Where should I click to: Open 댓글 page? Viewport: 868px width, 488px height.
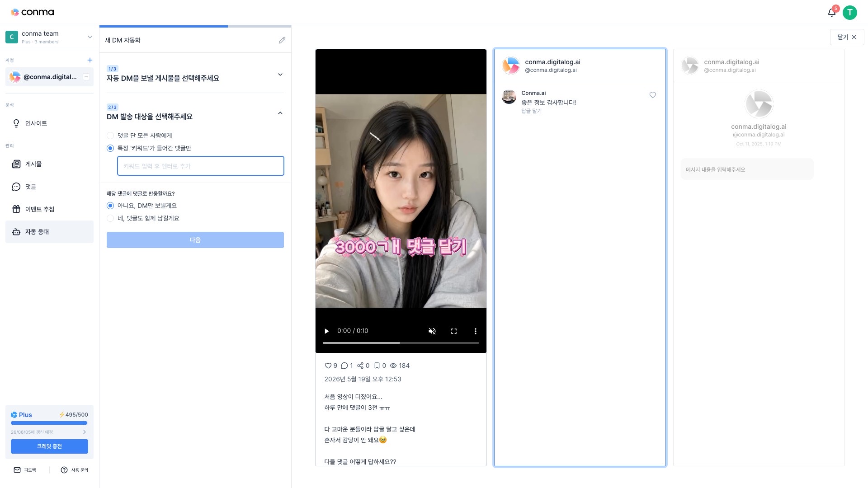click(49, 187)
